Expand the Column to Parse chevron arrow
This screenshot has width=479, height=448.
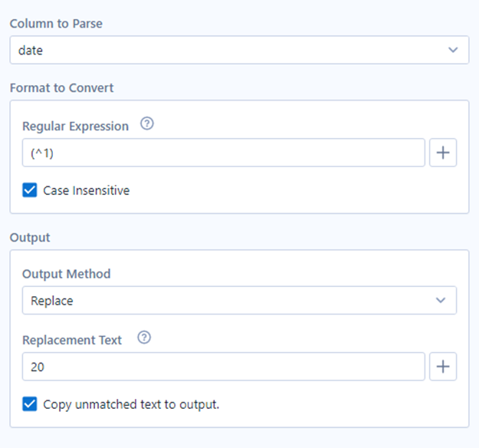(x=453, y=51)
